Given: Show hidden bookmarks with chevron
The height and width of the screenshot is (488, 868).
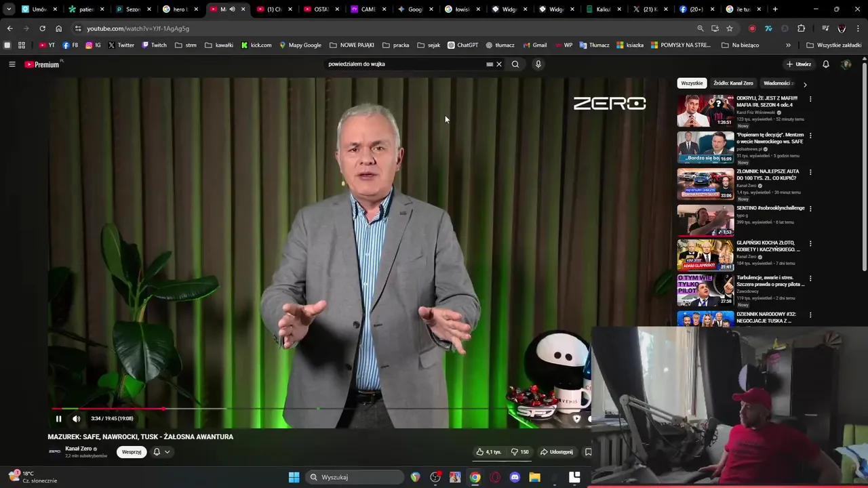Looking at the screenshot, I should pos(788,45).
